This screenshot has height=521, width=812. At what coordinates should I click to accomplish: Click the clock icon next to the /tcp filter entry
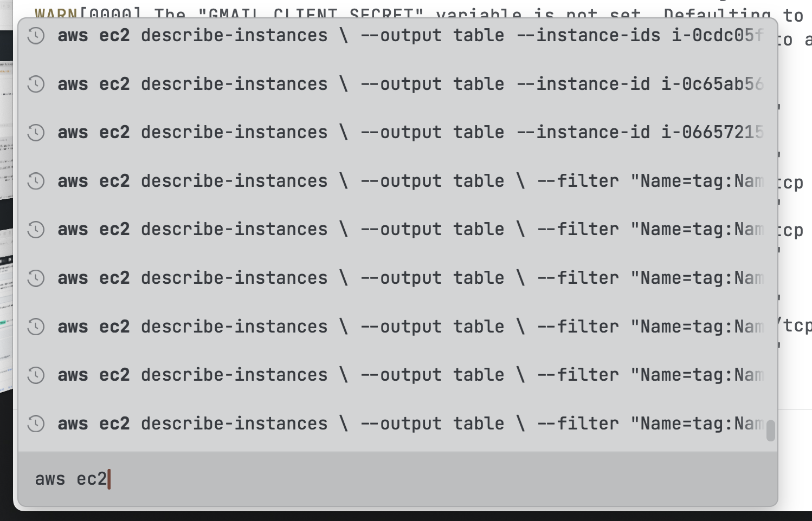pyautogui.click(x=36, y=326)
